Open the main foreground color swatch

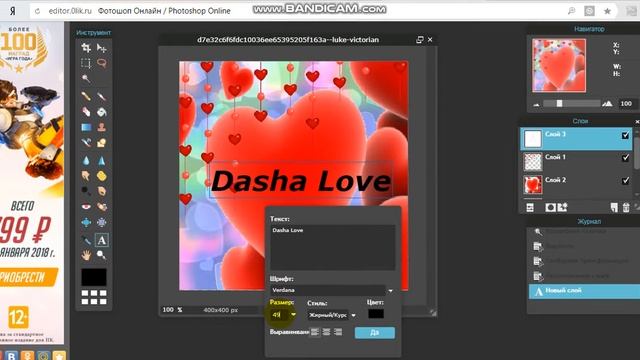pos(94,277)
